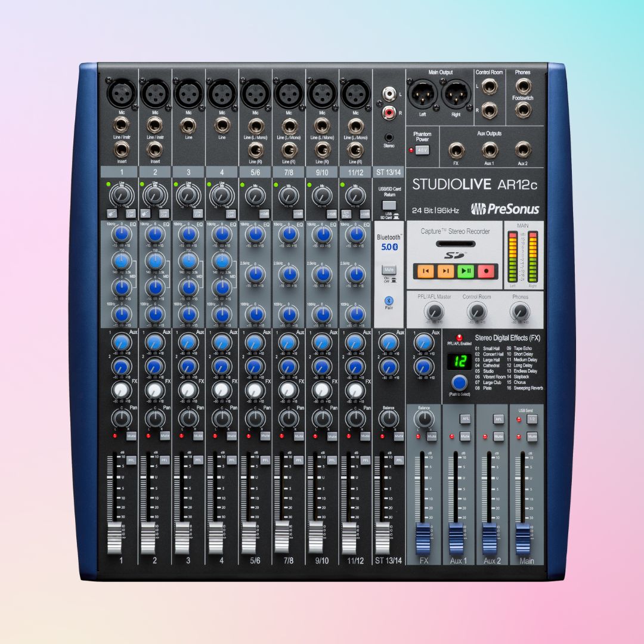Click the green FX preset number display
This screenshot has height=644, width=644.
pos(459,361)
